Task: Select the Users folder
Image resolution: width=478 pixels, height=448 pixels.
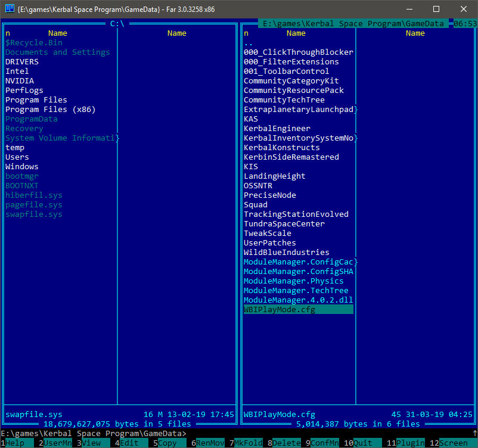Action: coord(17,157)
